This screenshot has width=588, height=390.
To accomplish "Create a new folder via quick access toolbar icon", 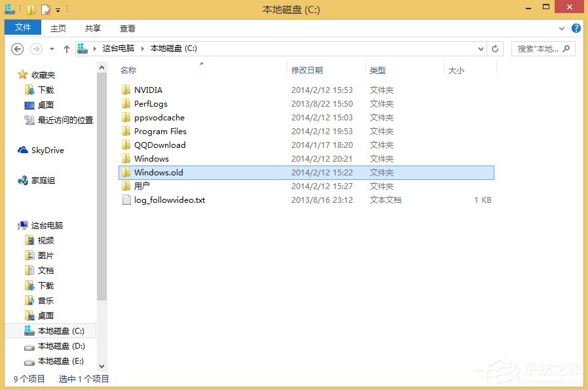I will point(30,9).
